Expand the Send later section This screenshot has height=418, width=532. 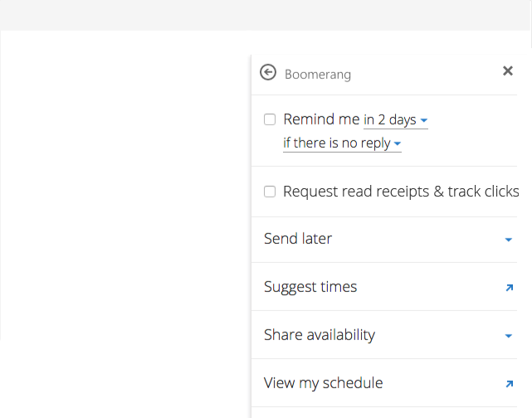pyautogui.click(x=384, y=240)
